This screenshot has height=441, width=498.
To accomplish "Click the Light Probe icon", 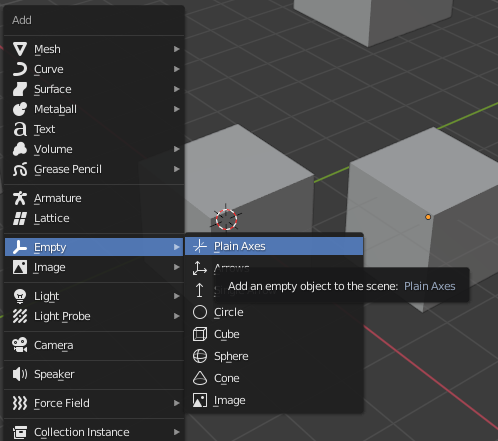I will click(20, 316).
